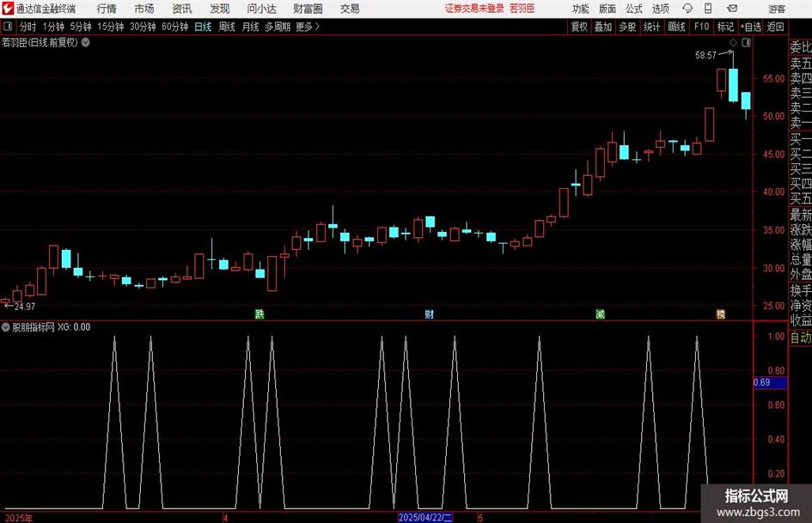Click the 证券交易未登录 login link
This screenshot has height=523, width=812.
click(x=474, y=9)
